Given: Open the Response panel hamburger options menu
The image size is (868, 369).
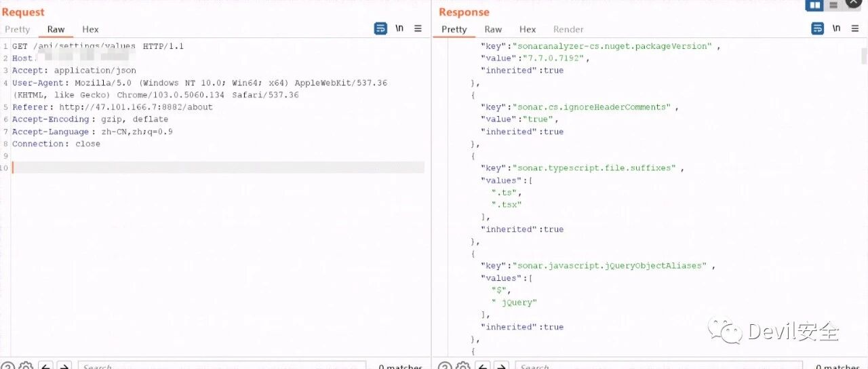Looking at the screenshot, I should (854, 28).
